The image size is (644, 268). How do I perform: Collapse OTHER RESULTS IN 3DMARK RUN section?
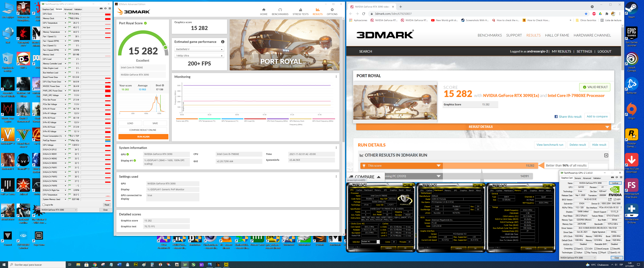pos(606,155)
